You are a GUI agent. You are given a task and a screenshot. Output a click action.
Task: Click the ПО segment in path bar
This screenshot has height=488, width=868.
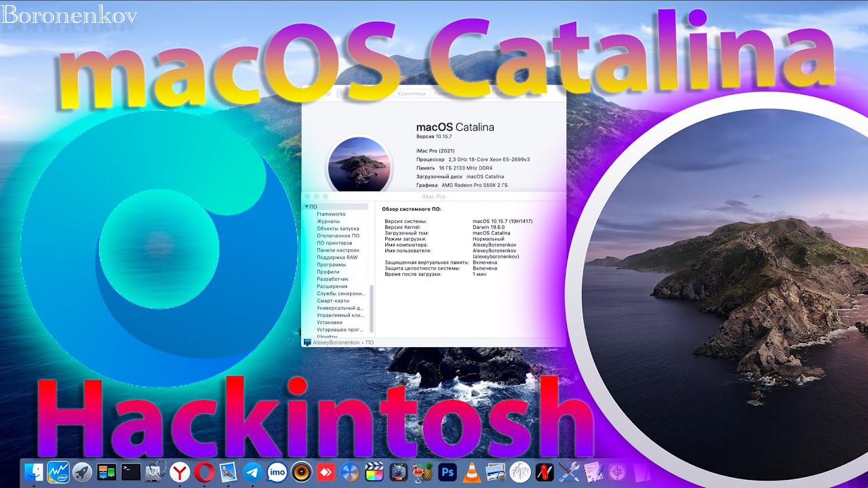tap(370, 343)
